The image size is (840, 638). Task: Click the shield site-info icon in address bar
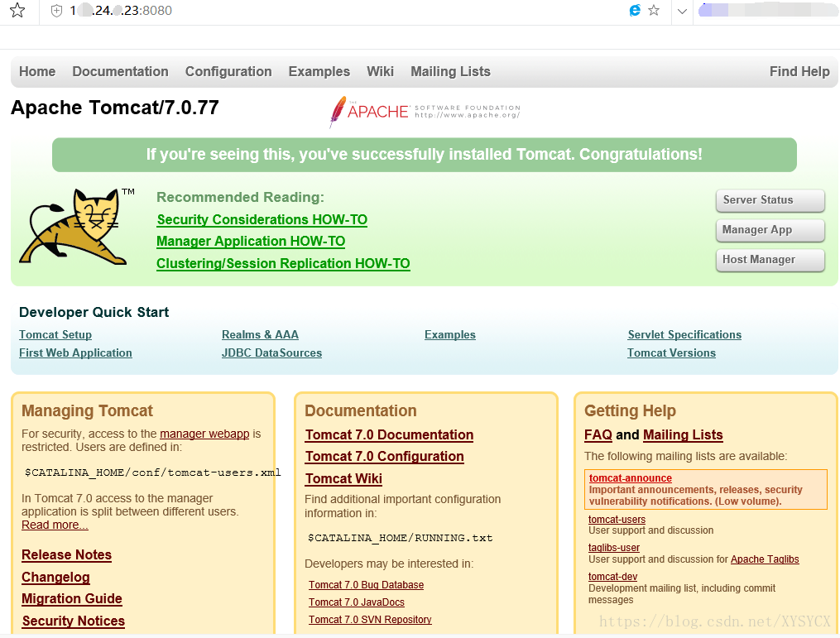(56, 11)
